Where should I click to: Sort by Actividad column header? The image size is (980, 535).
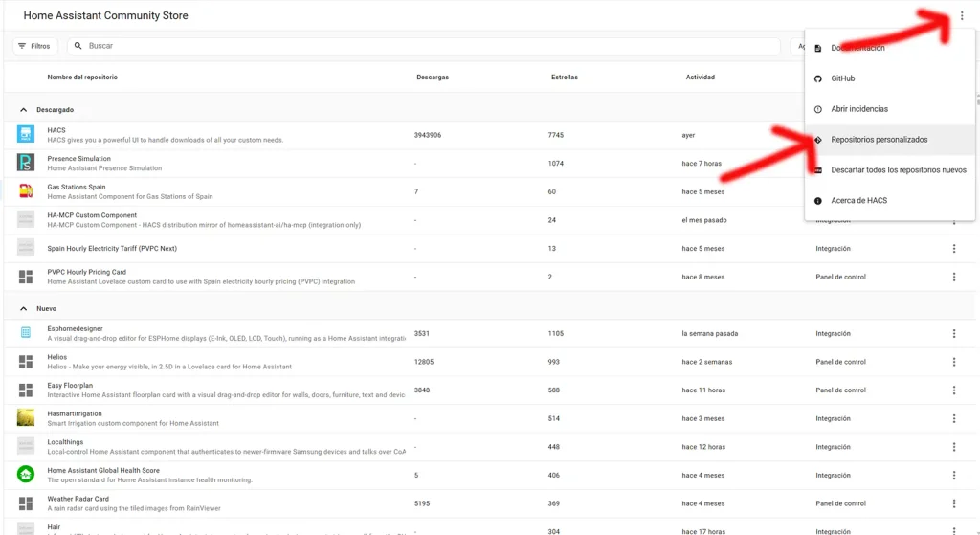pyautogui.click(x=700, y=77)
